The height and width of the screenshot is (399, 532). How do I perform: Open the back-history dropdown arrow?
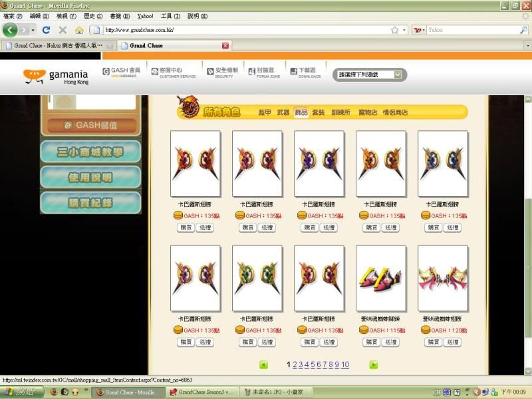pos(33,30)
